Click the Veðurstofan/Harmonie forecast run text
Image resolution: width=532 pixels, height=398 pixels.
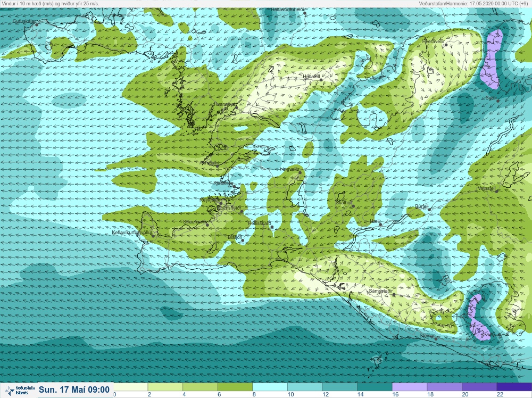coord(474,3)
